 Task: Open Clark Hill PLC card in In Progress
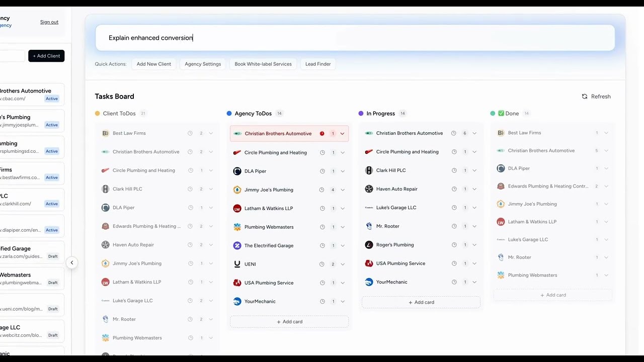[x=421, y=170]
